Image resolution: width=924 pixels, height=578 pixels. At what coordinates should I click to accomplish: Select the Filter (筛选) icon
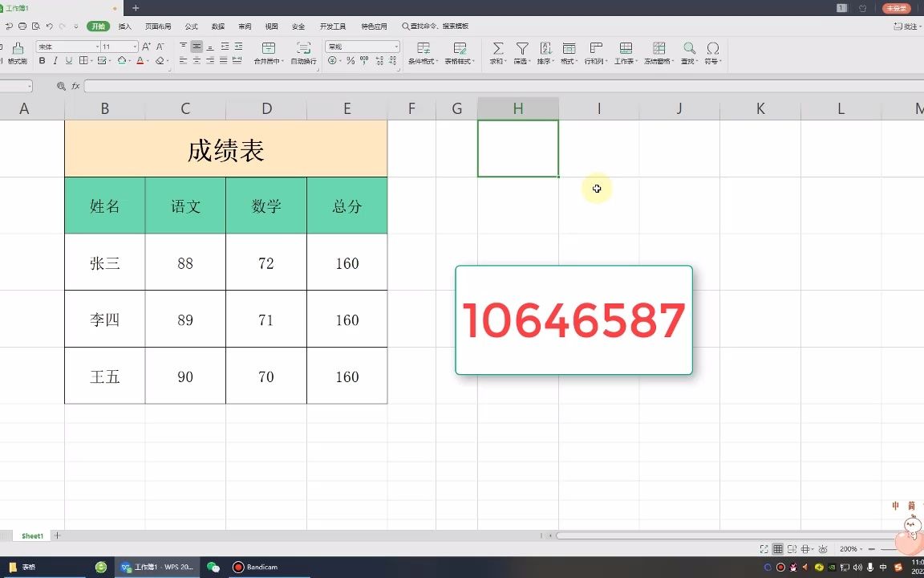tap(521, 50)
